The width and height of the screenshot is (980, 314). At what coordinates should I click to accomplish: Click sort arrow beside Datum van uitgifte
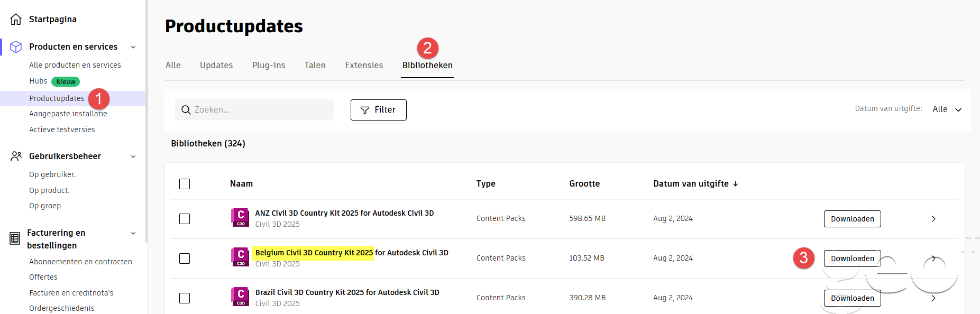[x=736, y=184]
